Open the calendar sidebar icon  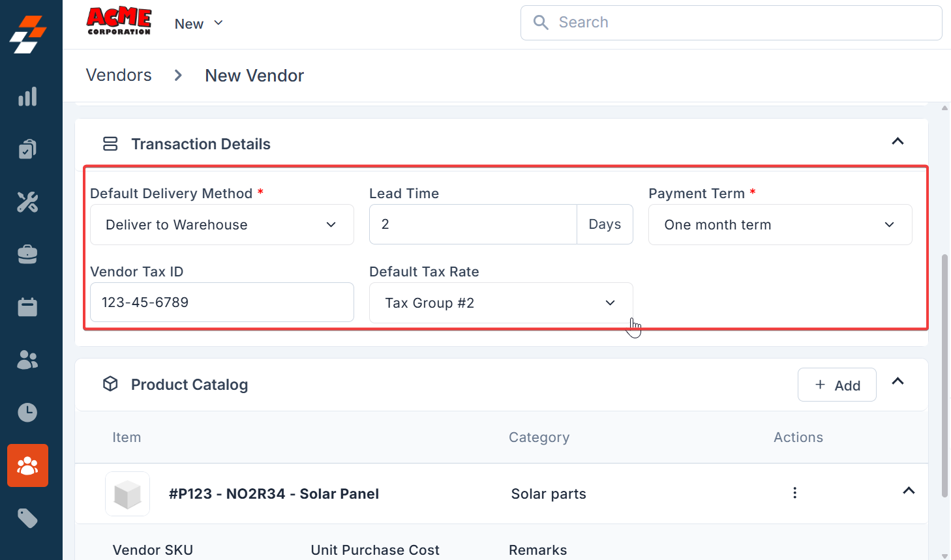point(27,306)
